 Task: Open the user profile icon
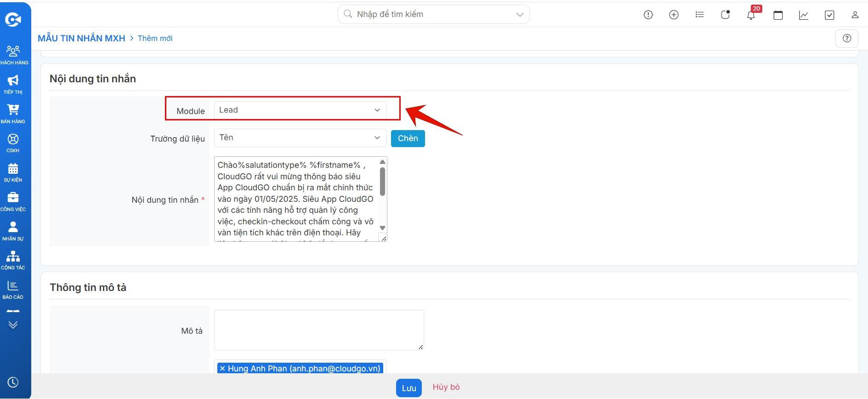click(855, 15)
